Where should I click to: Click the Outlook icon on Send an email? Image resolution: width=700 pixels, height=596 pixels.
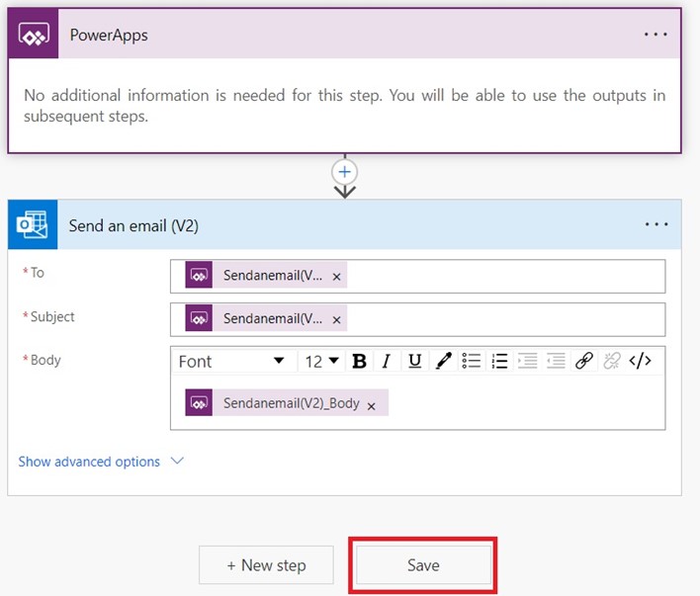tap(34, 225)
